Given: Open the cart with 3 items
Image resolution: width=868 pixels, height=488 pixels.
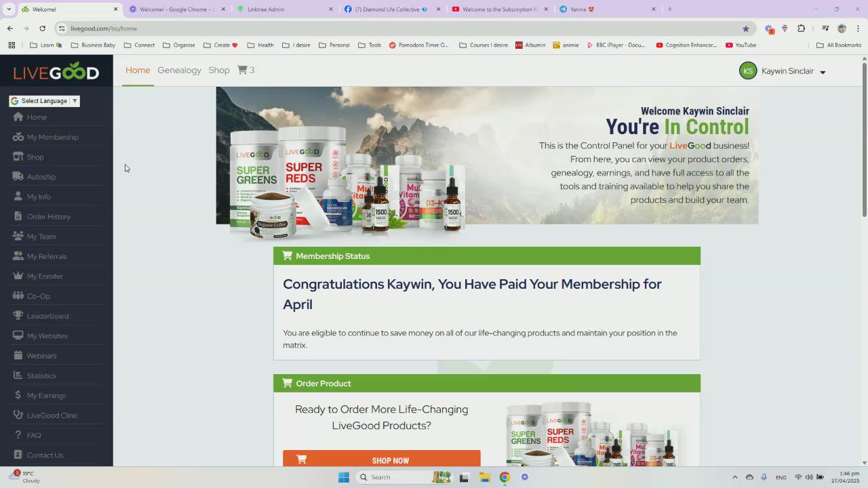Looking at the screenshot, I should [x=245, y=70].
